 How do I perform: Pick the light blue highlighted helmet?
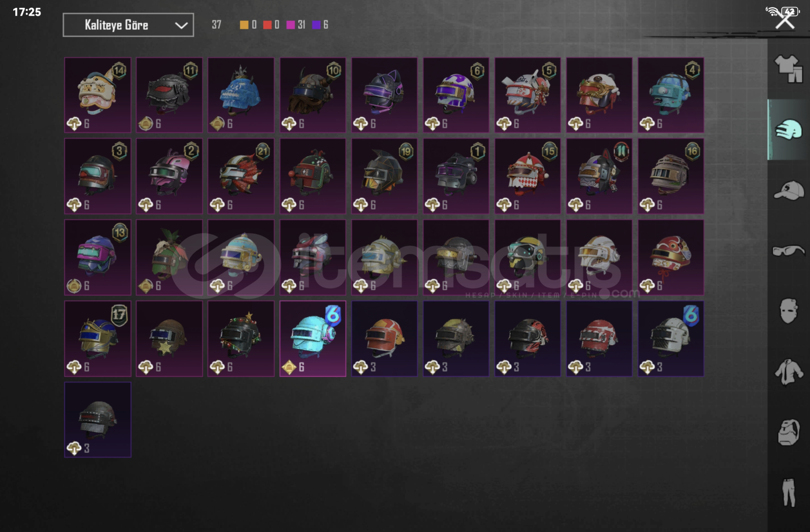tap(313, 339)
